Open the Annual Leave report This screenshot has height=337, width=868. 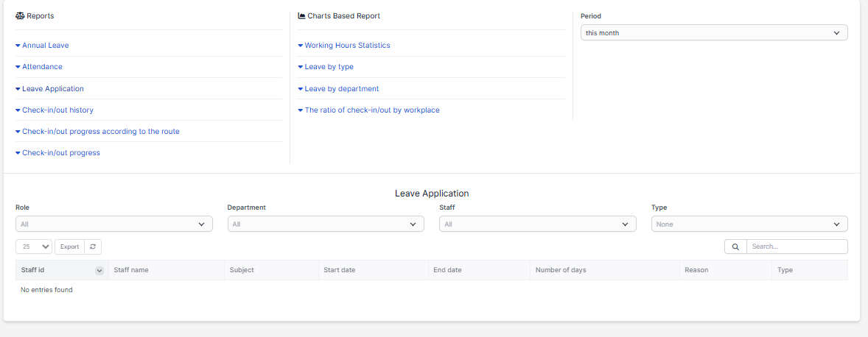(x=45, y=46)
